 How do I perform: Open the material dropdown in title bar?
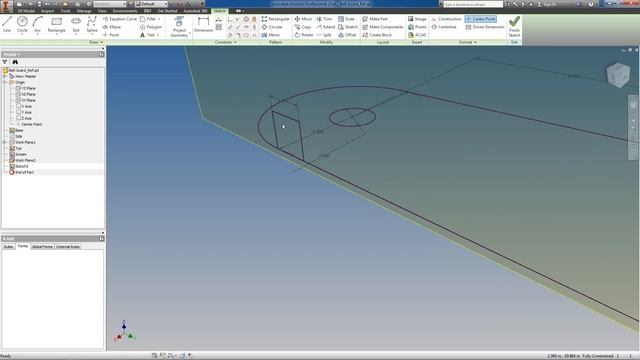pyautogui.click(x=109, y=4)
